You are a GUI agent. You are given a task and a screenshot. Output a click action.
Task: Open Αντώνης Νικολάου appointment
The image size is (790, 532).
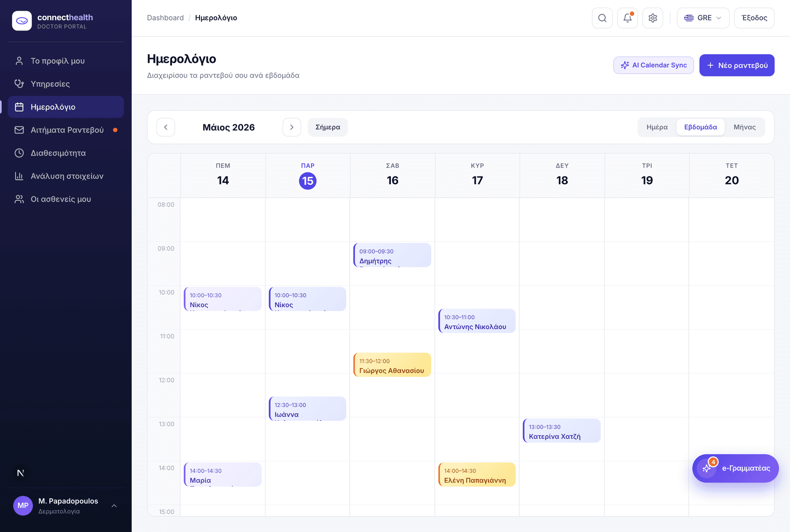477,321
